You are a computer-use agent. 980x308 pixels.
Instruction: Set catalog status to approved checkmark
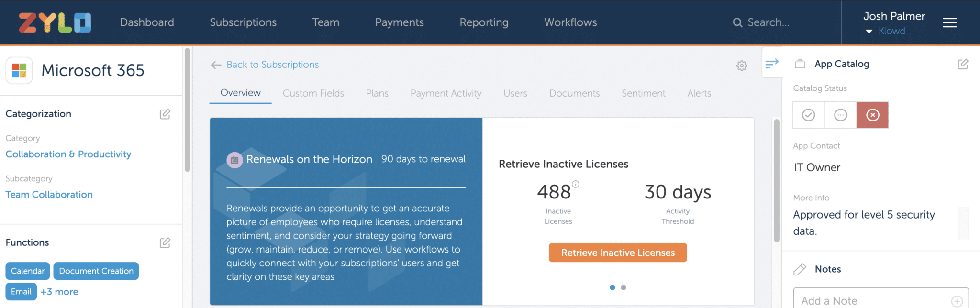tap(809, 115)
